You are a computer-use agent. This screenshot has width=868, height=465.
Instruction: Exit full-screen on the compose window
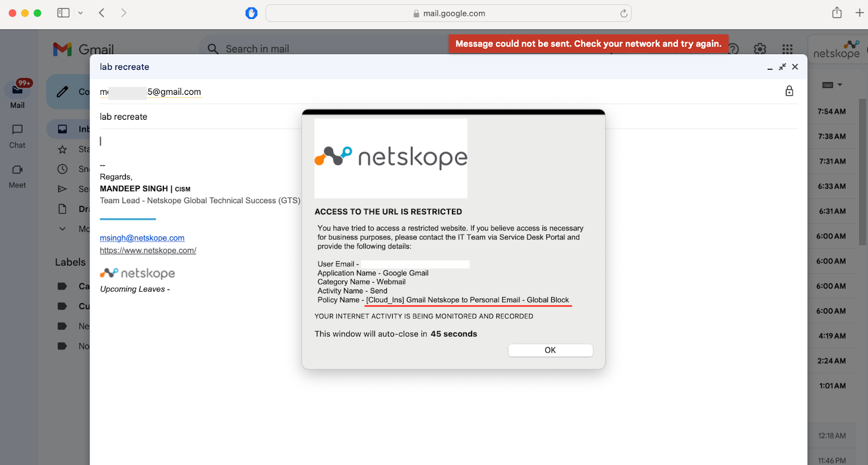click(x=782, y=67)
